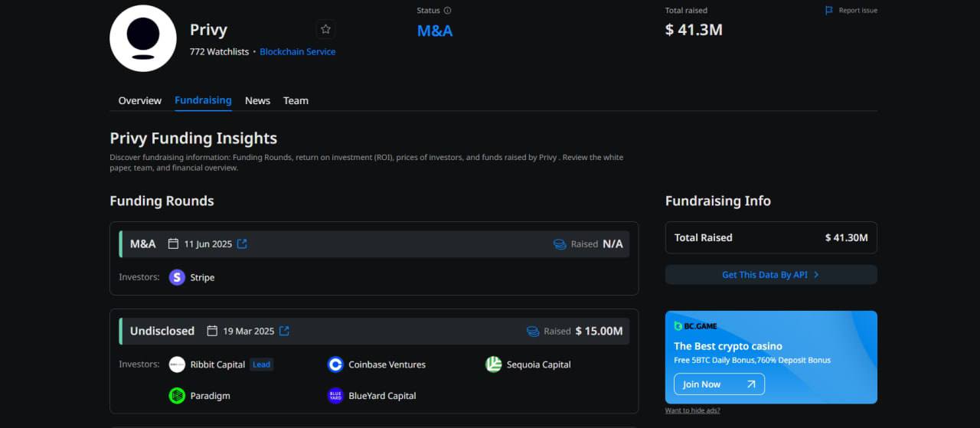Viewport: 980px width, 428px height.
Task: Click the Paradigm logo
Action: coord(177,396)
